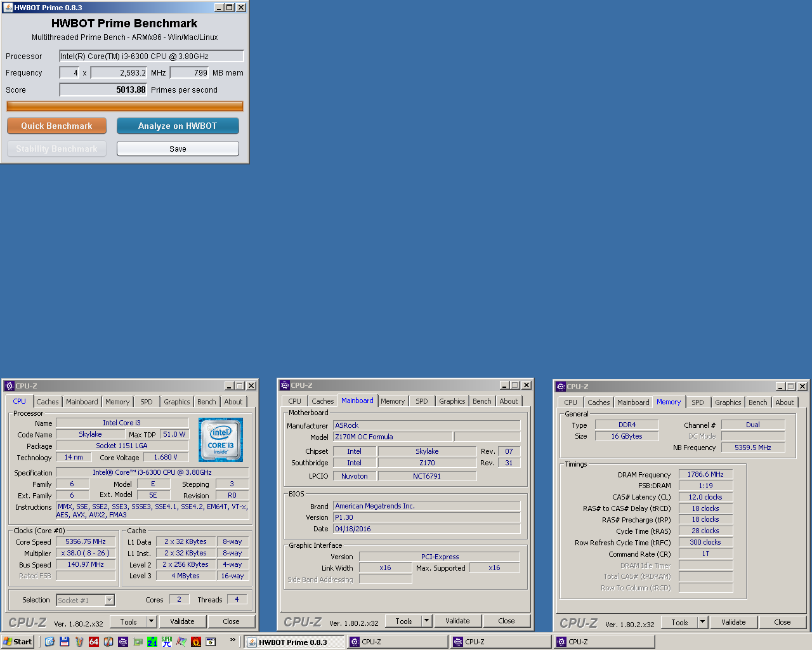Open Tools dropdown arrow in Memory CPU-Z window

pyautogui.click(x=702, y=622)
